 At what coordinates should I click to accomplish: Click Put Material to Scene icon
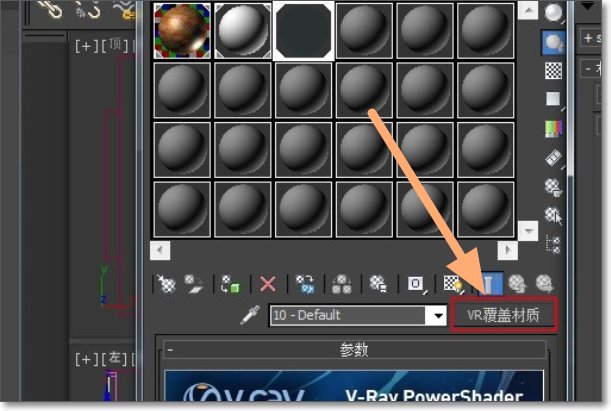194,284
